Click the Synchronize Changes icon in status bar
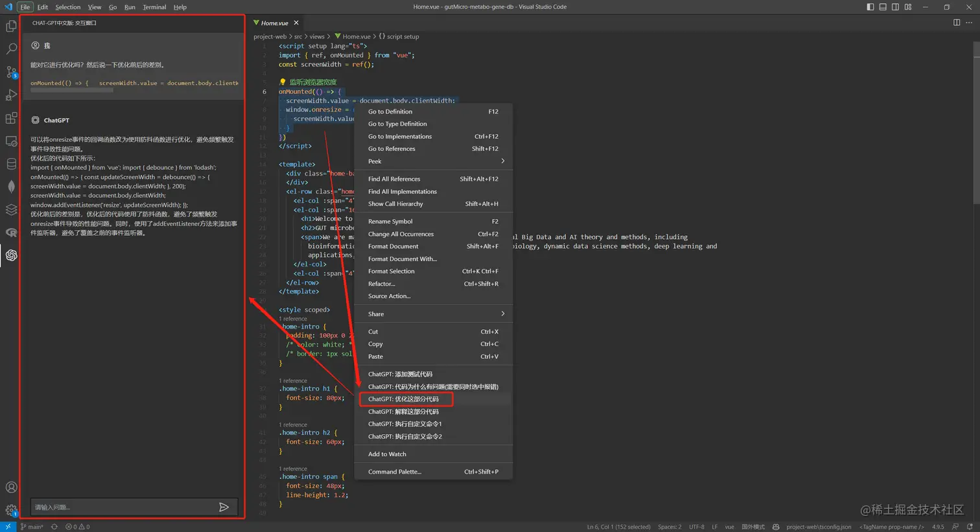The image size is (980, 532). point(54,527)
